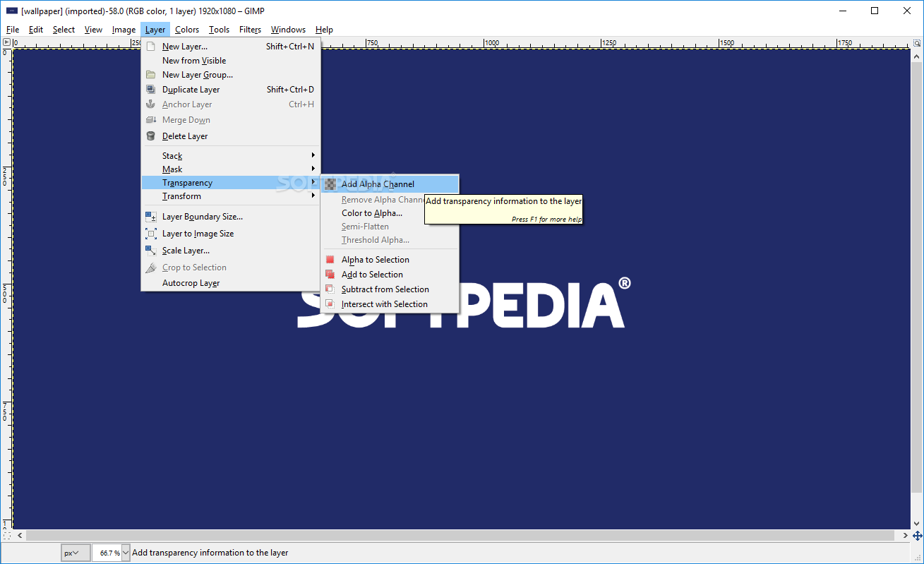Expand the Transform submenu
Screen dimensions: 924x564
[x=231, y=196]
